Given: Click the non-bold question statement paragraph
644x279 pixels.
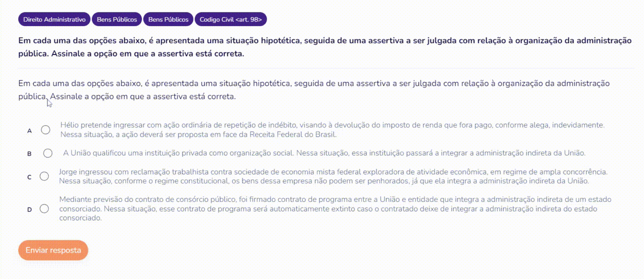Looking at the screenshot, I should coord(313,90).
